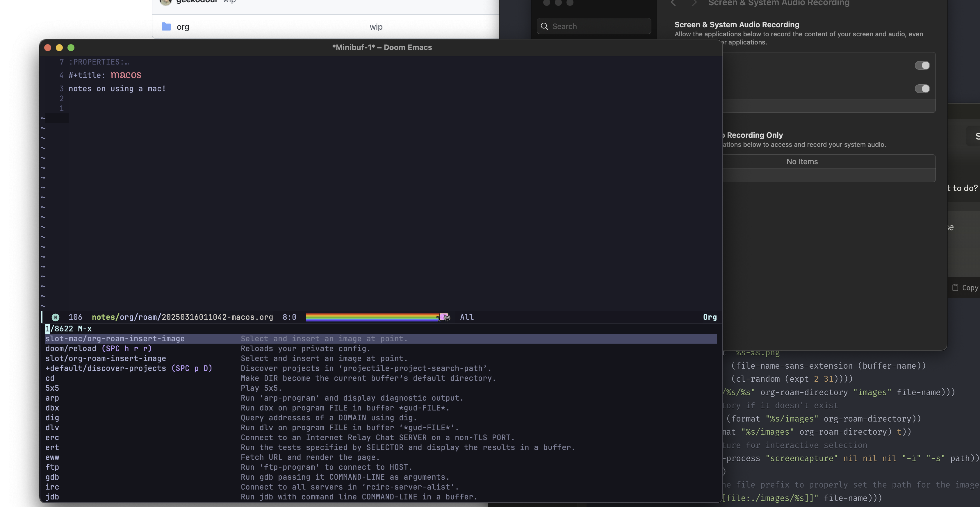Select slot-mac/org-roam-insert-image candidate
This screenshot has width=980, height=507.
pos(115,338)
